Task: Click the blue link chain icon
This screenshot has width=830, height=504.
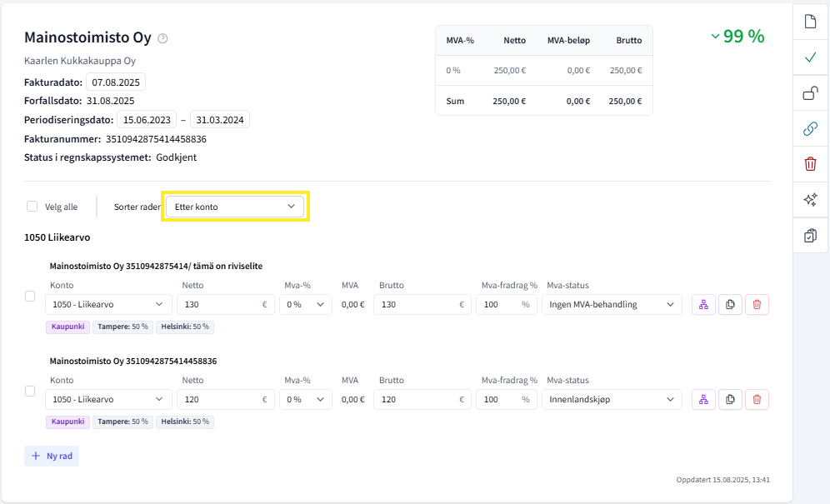Action: (809, 128)
